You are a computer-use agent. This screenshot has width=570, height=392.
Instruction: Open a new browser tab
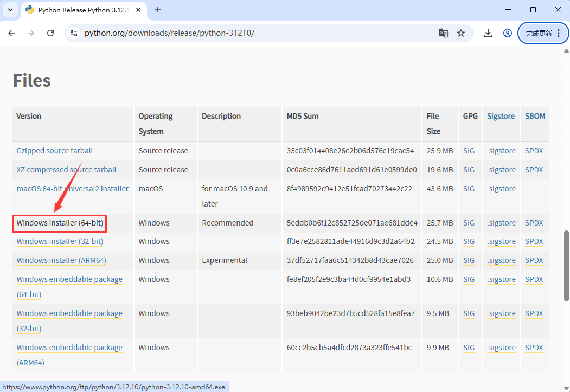click(x=158, y=10)
